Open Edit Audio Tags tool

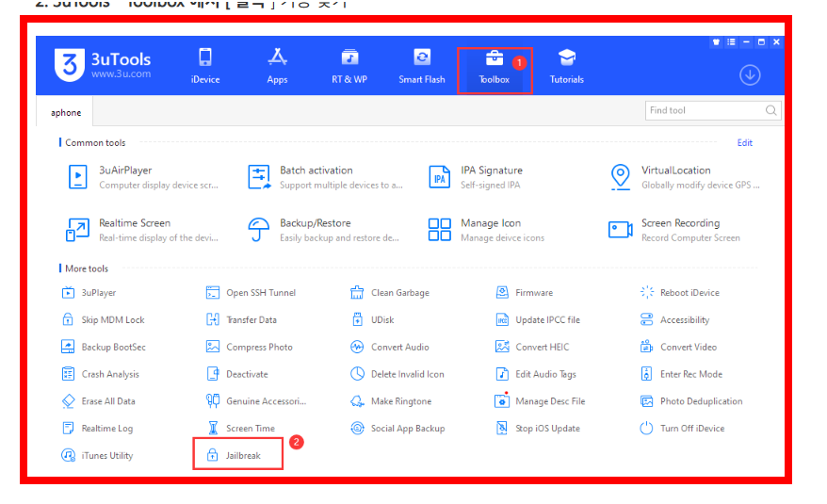[536, 374]
